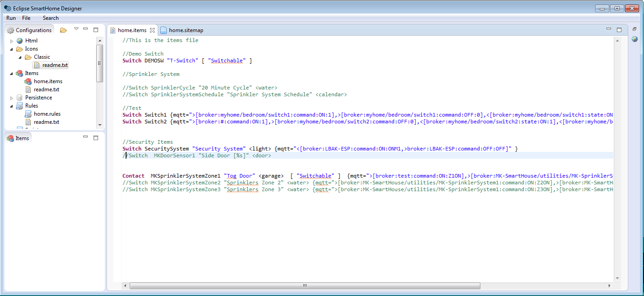Minimize the Configurations panel
The width and height of the screenshot is (644, 296).
pyautogui.click(x=85, y=29)
